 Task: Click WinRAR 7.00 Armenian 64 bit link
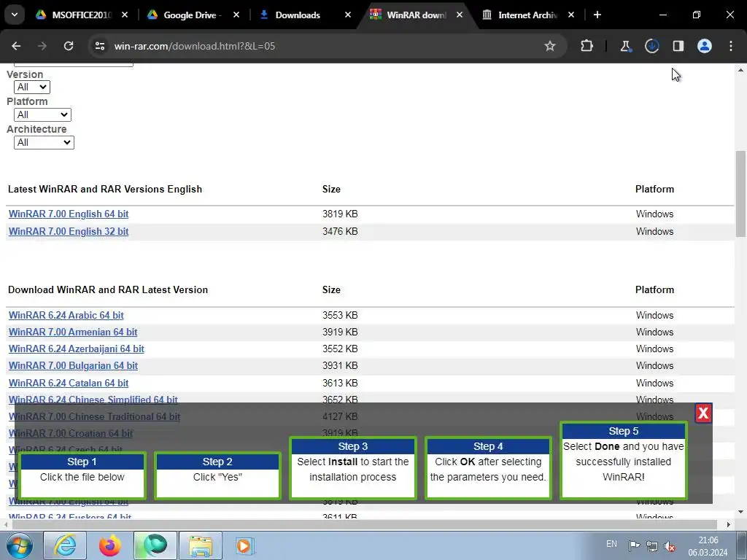[x=73, y=332]
